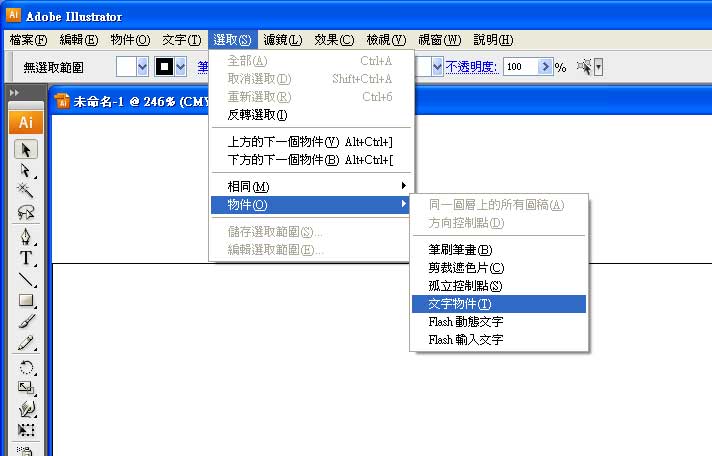
Task: Click the select similar objects icon
Action: tap(584, 67)
